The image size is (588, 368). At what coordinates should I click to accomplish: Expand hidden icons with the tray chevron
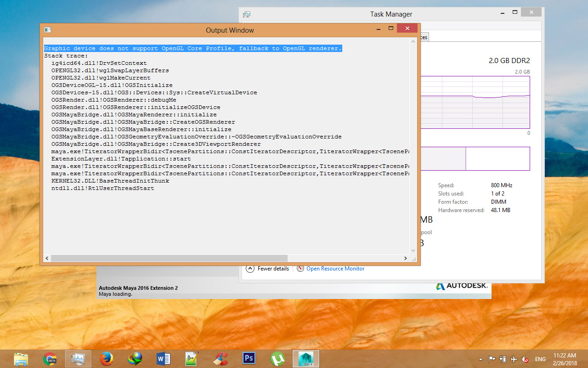tap(481, 359)
